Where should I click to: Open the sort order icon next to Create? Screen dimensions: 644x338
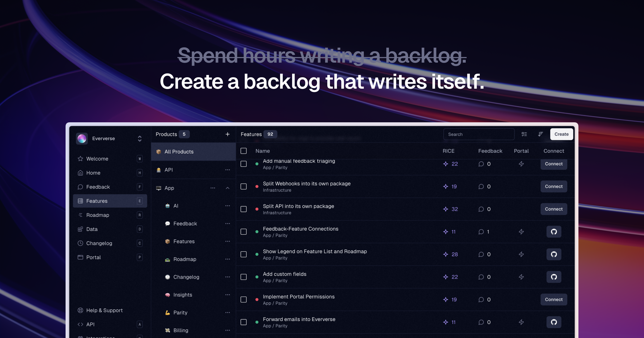tap(540, 134)
